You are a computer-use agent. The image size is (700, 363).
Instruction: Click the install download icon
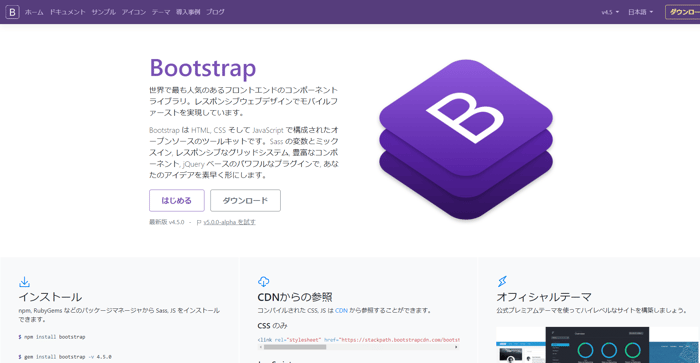[x=25, y=282]
